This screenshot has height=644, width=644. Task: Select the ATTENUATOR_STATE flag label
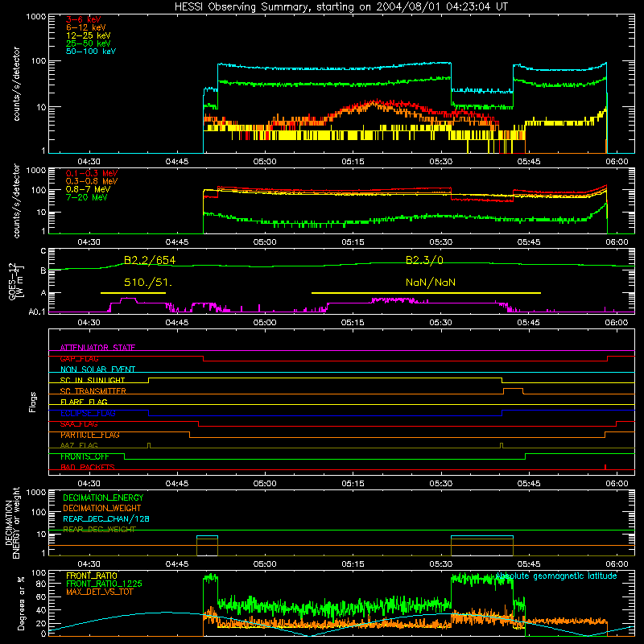[x=97, y=348]
